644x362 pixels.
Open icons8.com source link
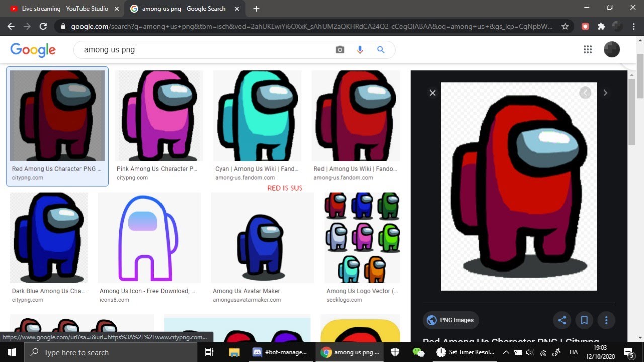[114, 300]
